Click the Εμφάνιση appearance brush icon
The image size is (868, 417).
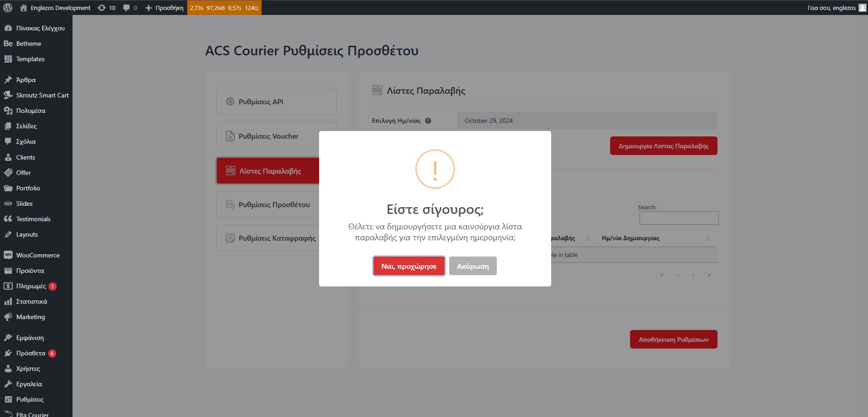[x=8, y=338]
